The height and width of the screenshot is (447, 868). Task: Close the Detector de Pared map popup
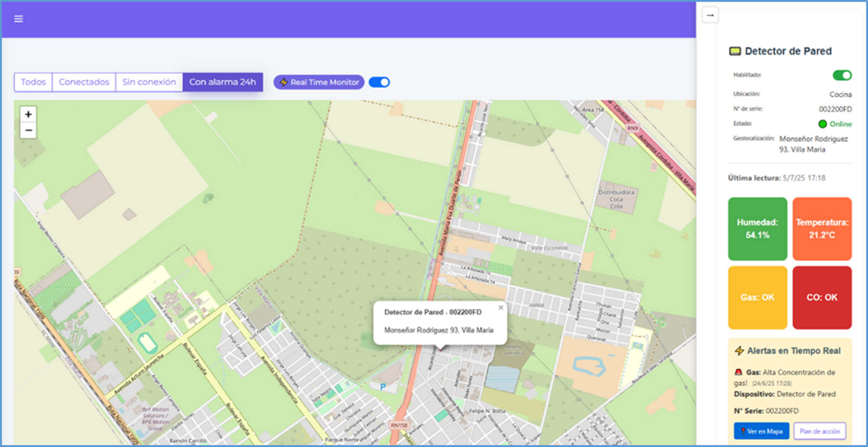501,308
